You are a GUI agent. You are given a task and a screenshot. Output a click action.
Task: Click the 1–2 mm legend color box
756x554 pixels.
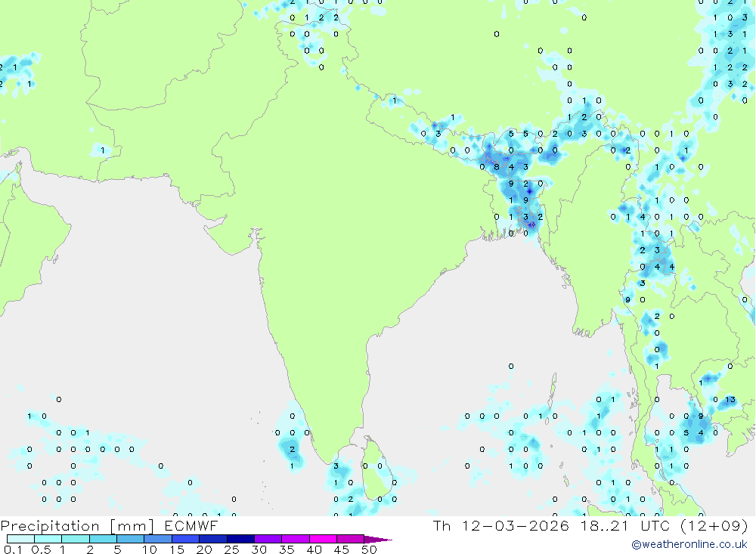pyautogui.click(x=76, y=539)
